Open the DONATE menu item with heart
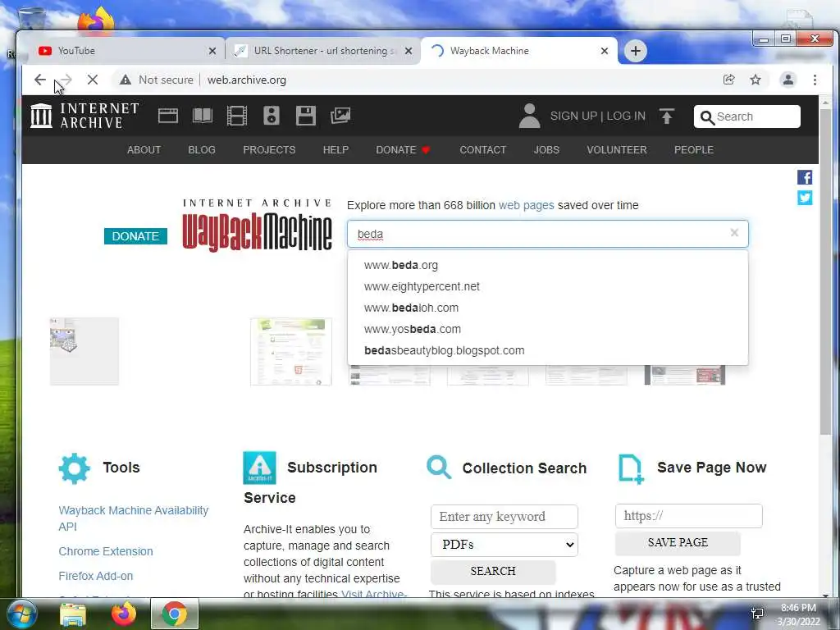The height and width of the screenshot is (630, 840). (403, 150)
